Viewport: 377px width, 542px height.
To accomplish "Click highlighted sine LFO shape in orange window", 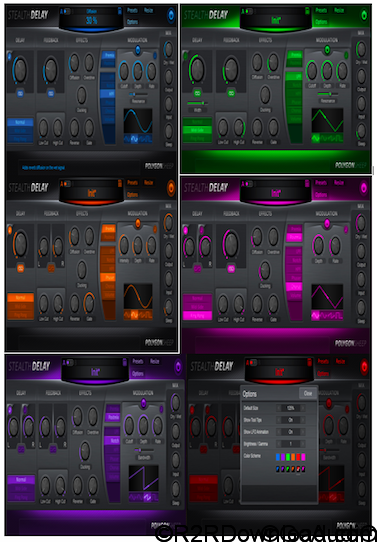I will click(x=134, y=315).
